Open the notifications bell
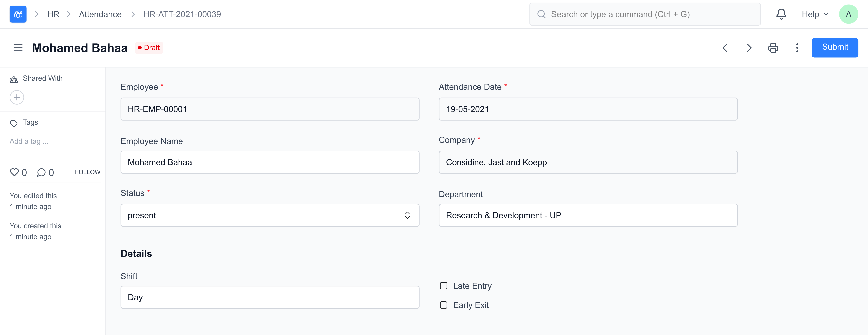The height and width of the screenshot is (335, 868). pos(781,14)
